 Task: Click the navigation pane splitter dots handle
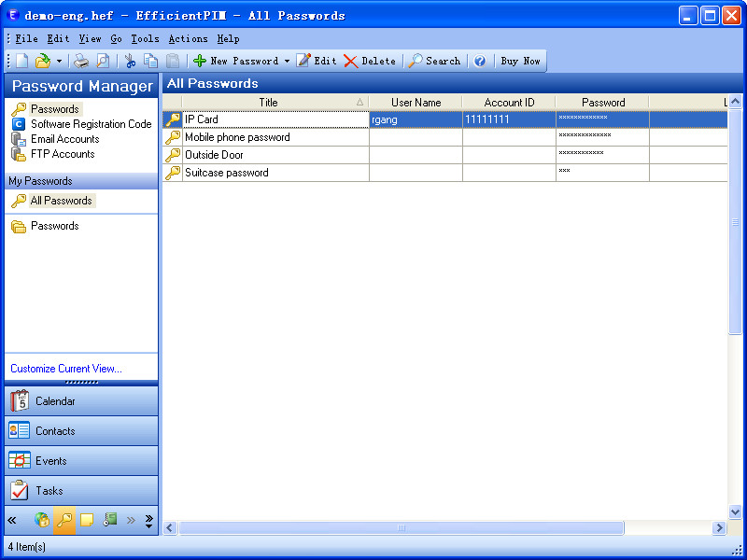tap(81, 383)
